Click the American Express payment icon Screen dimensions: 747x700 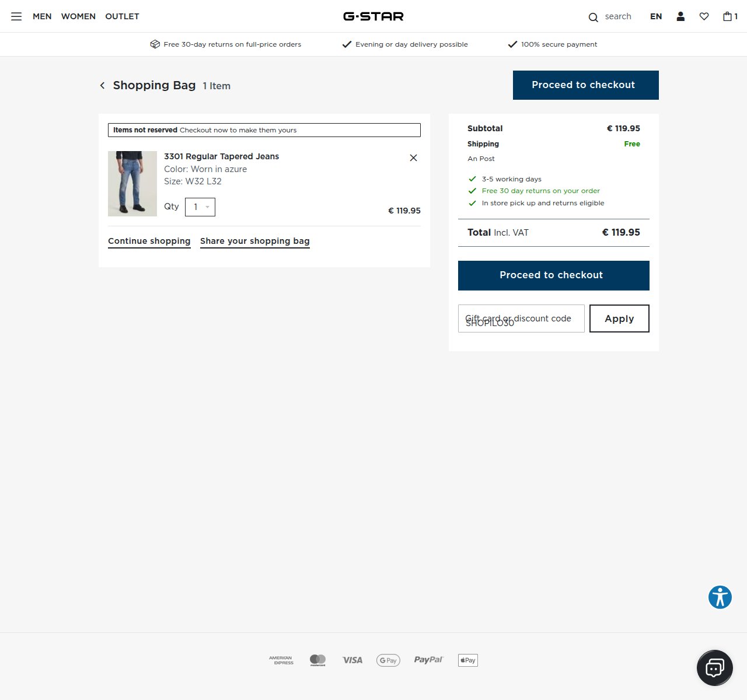[x=281, y=660]
